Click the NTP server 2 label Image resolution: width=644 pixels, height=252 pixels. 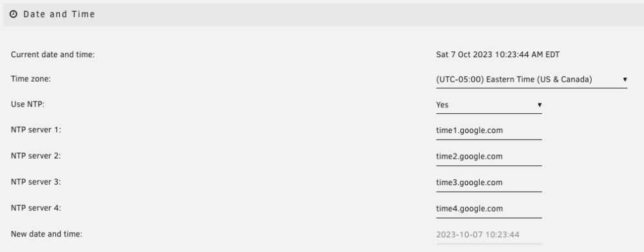pos(35,156)
